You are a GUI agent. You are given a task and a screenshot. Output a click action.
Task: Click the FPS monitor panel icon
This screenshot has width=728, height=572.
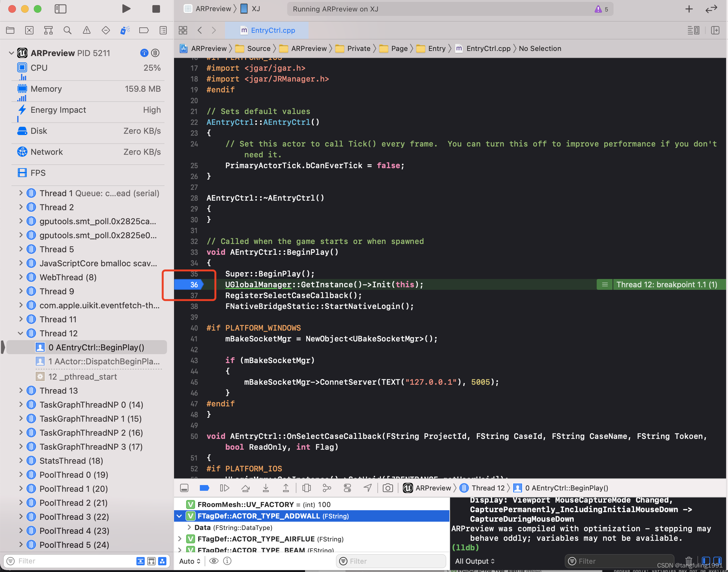coord(21,173)
